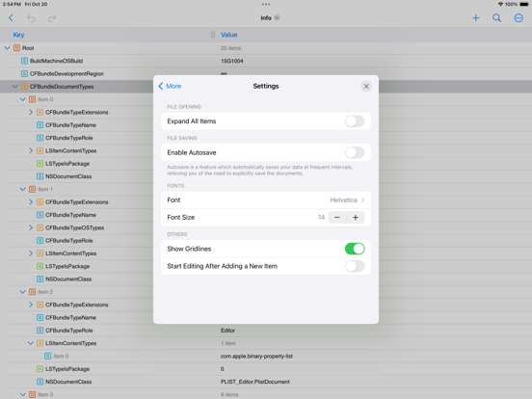Tap the back chevron in the top toolbar

(x=11, y=18)
